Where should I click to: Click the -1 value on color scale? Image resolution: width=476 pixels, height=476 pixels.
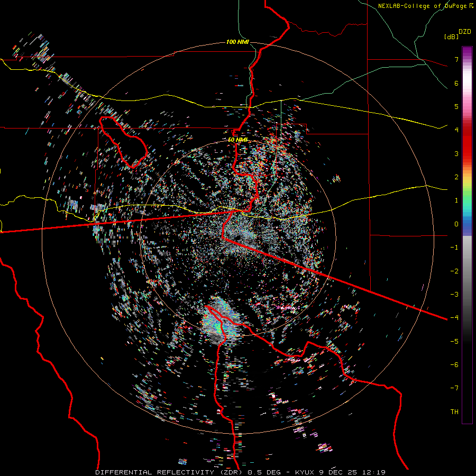(454, 248)
